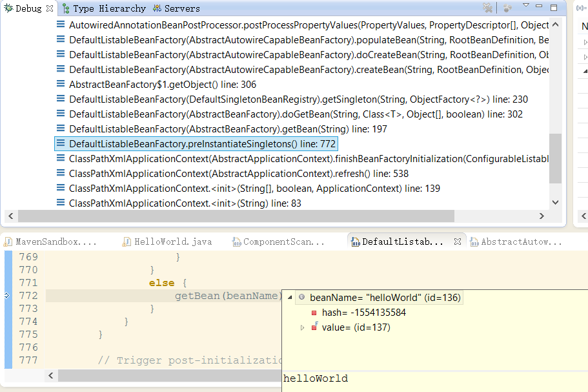Image resolution: width=588 pixels, height=392 pixels.
Task: Select the beanName= "helloWorld" (id=136) row
Action: [x=380, y=298]
